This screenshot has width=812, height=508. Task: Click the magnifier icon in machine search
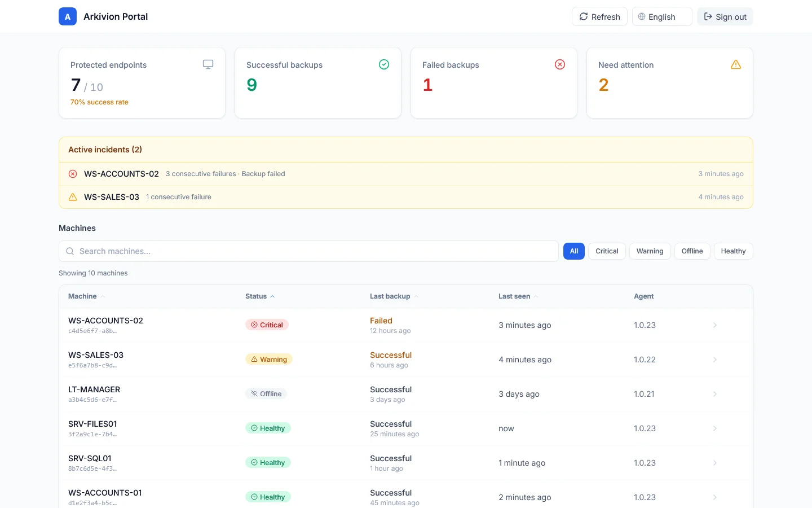70,251
